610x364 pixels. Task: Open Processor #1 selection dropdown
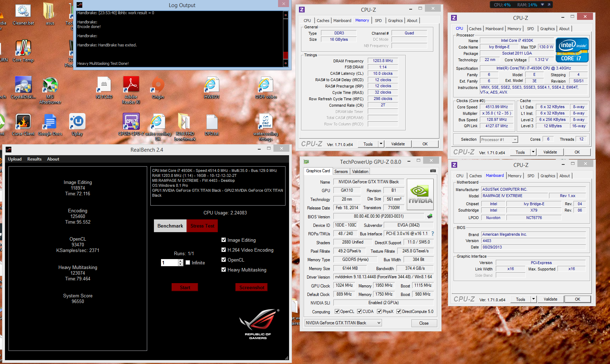click(x=499, y=140)
